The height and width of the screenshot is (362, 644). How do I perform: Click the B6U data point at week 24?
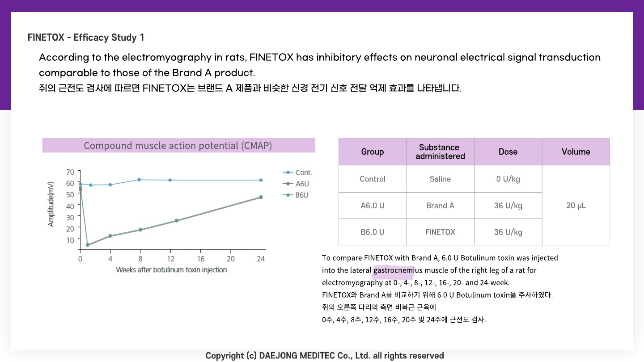[261, 197]
